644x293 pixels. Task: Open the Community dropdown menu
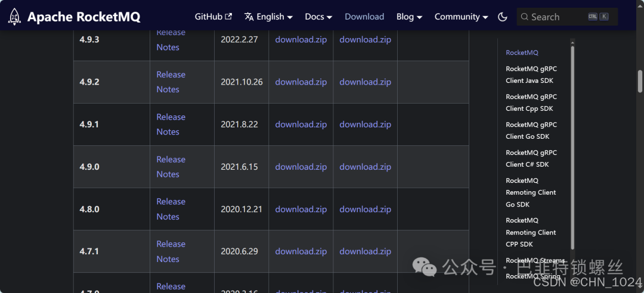point(461,17)
